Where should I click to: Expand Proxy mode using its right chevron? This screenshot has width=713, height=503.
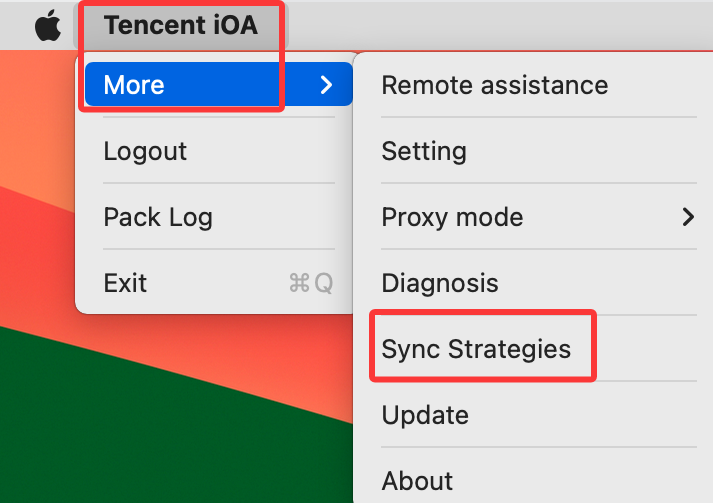pyautogui.click(x=688, y=217)
